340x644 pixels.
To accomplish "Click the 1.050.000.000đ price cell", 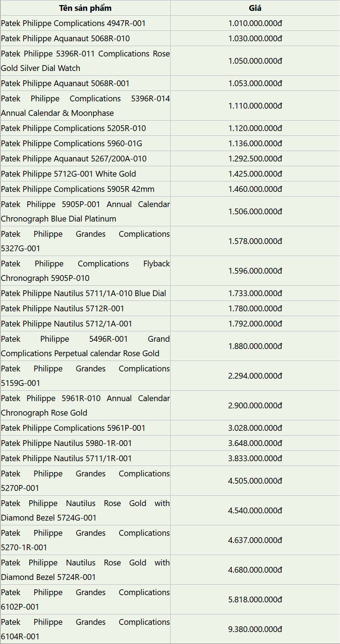I will pyautogui.click(x=255, y=61).
